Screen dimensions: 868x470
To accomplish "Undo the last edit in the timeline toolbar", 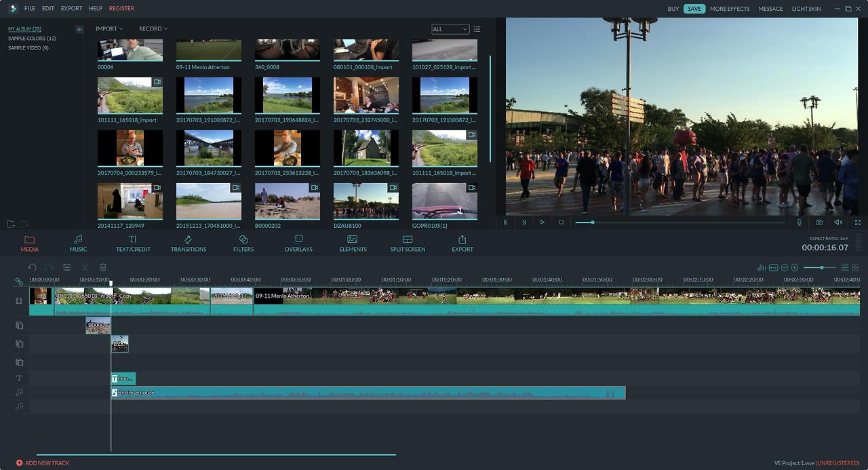I will tap(32, 267).
